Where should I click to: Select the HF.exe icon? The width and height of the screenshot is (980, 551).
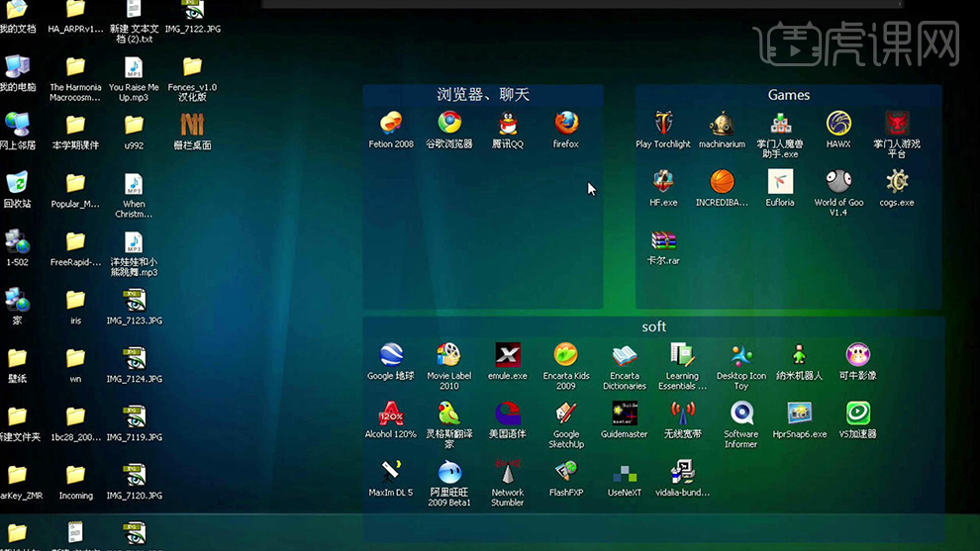pyautogui.click(x=663, y=182)
